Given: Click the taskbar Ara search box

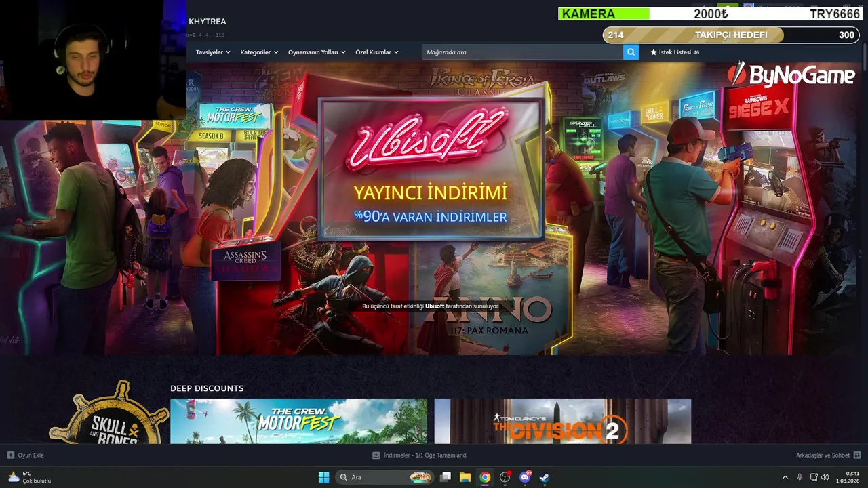Looking at the screenshot, I should click(x=384, y=477).
